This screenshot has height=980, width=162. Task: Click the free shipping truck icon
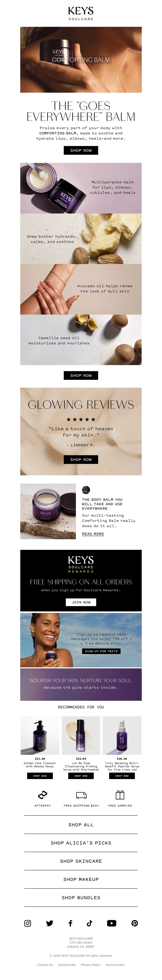coord(81,795)
